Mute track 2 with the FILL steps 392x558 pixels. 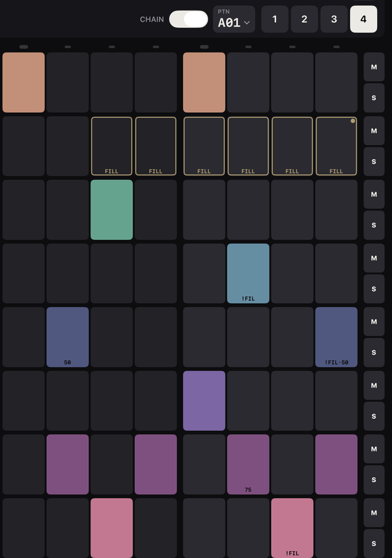[374, 131]
